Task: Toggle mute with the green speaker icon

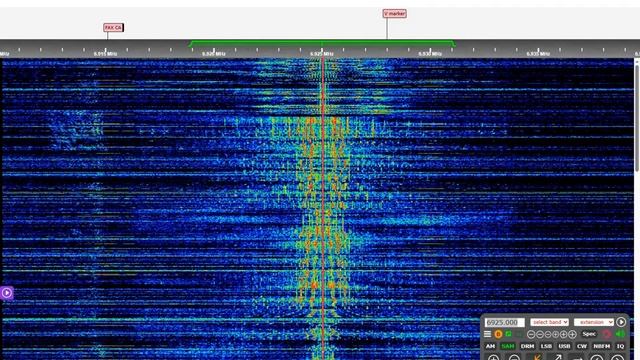Action: 620,334
